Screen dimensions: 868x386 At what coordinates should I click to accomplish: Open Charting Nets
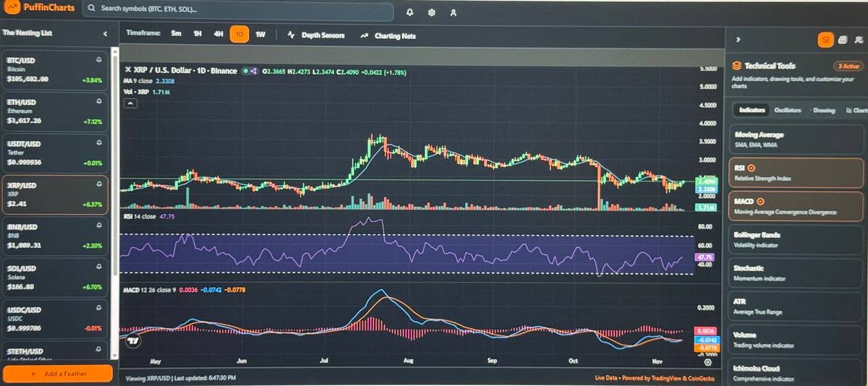(x=388, y=35)
